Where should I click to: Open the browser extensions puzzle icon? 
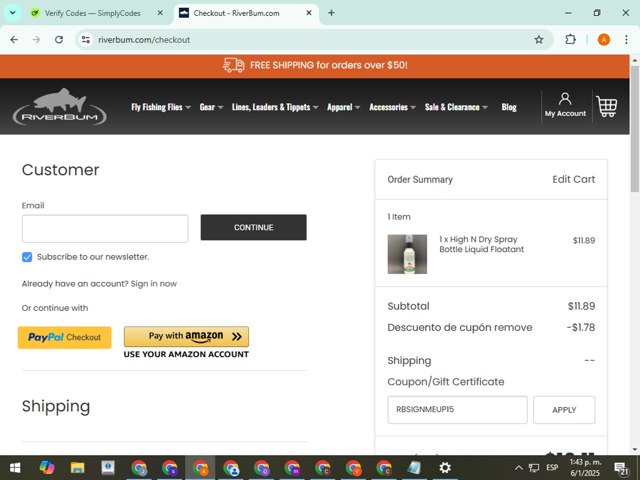click(570, 40)
